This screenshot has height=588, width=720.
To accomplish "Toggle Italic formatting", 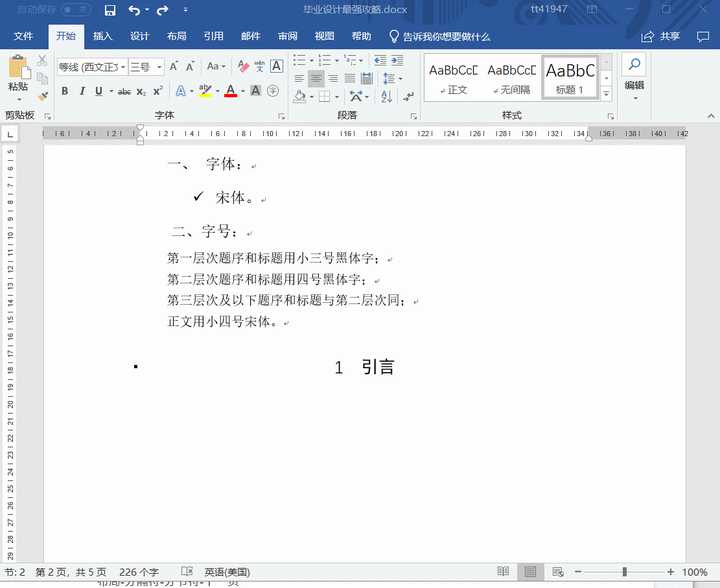I will tap(82, 91).
